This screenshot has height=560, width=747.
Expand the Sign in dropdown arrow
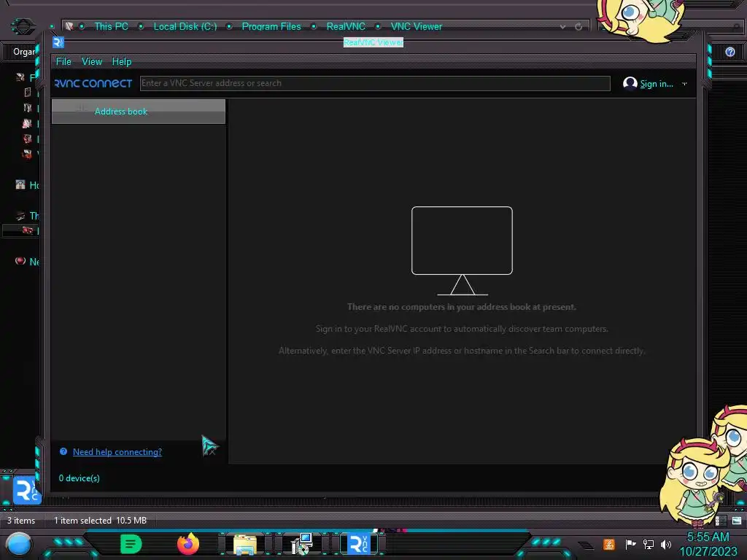click(x=684, y=84)
